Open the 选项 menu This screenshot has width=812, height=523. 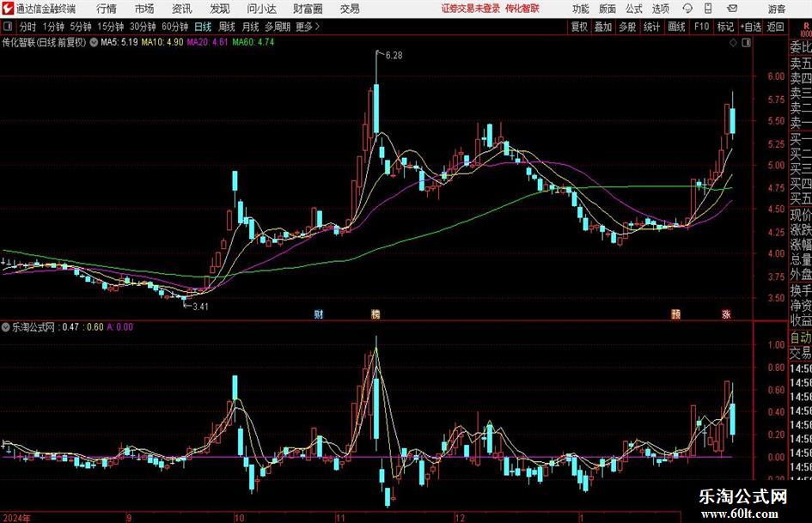[660, 9]
